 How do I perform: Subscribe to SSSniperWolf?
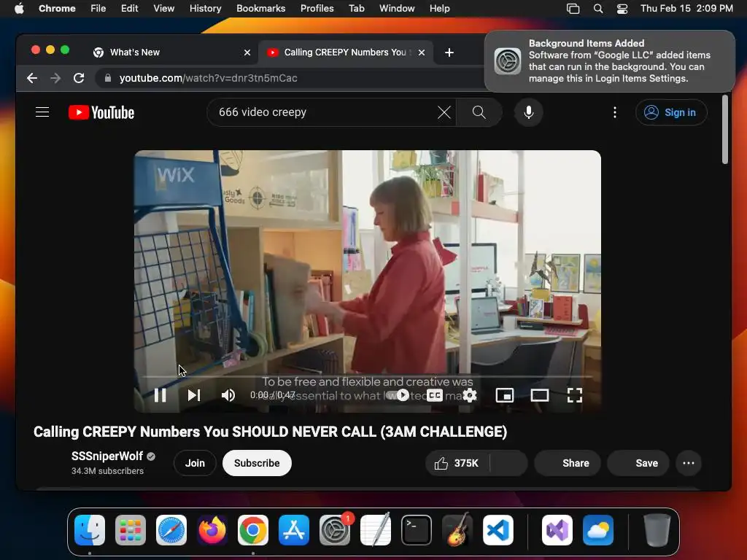(257, 463)
